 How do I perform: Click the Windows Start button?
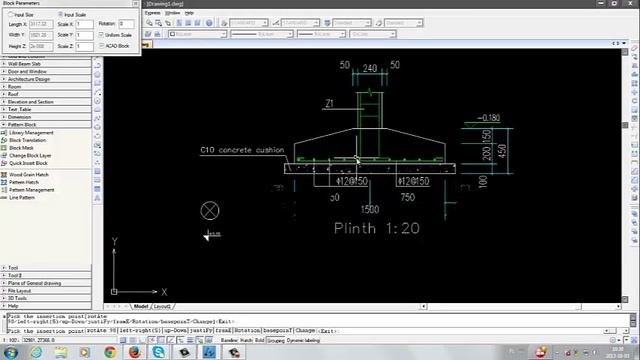pos(11,352)
